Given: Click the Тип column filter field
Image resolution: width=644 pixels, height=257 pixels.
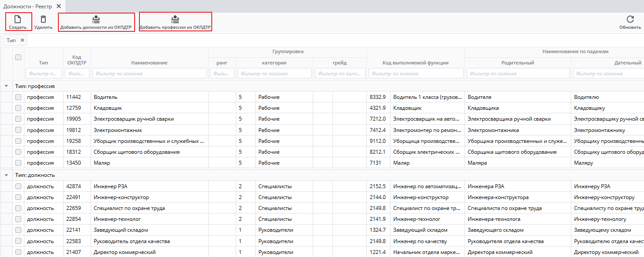Looking at the screenshot, I should point(44,74).
